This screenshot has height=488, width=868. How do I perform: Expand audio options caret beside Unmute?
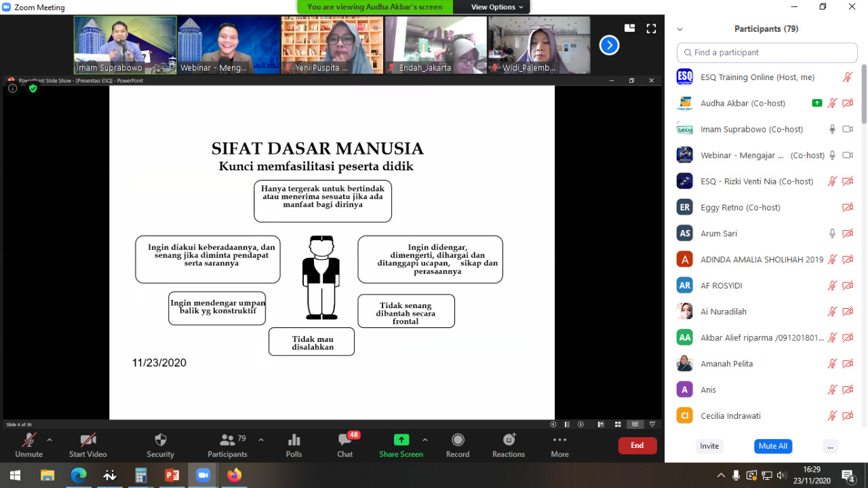coord(50,440)
